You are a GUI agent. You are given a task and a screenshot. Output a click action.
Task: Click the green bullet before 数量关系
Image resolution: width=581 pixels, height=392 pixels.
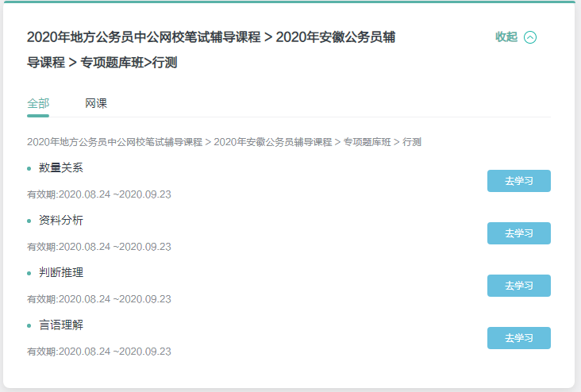(x=29, y=168)
